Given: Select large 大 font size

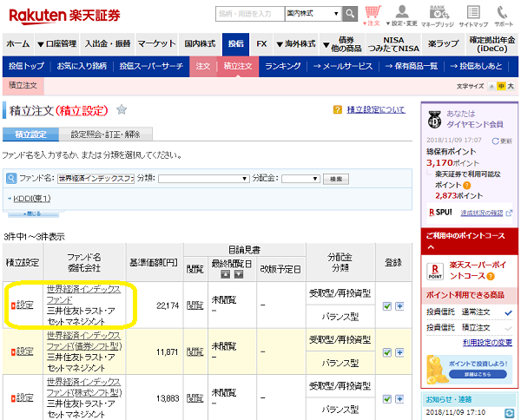Looking at the screenshot, I should click(x=511, y=86).
